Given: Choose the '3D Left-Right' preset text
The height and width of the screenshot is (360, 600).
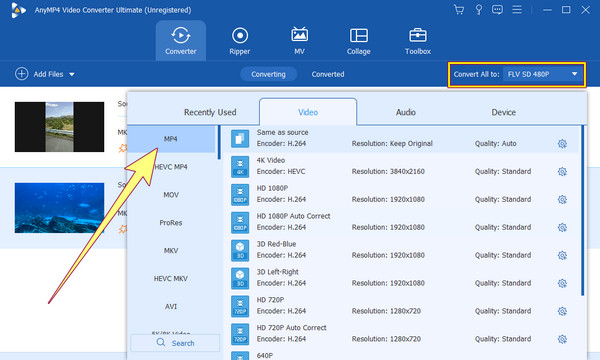Looking at the screenshot, I should click(277, 272).
